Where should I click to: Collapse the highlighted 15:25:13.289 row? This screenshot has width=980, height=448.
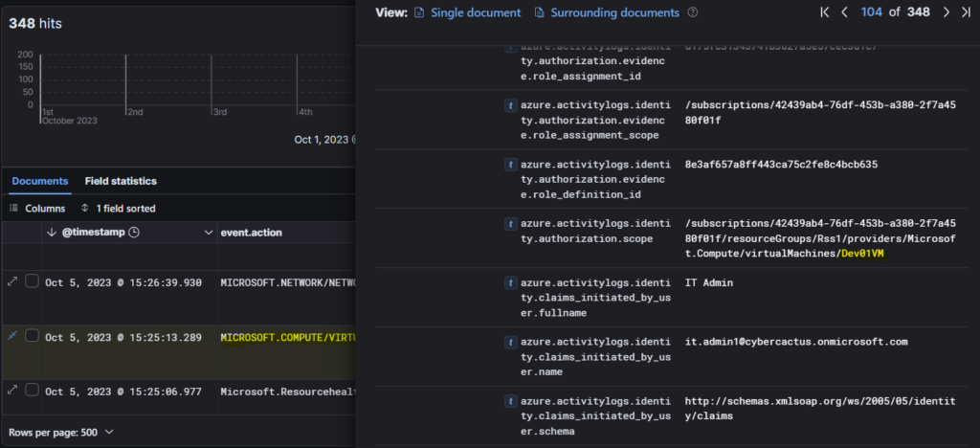[12, 337]
